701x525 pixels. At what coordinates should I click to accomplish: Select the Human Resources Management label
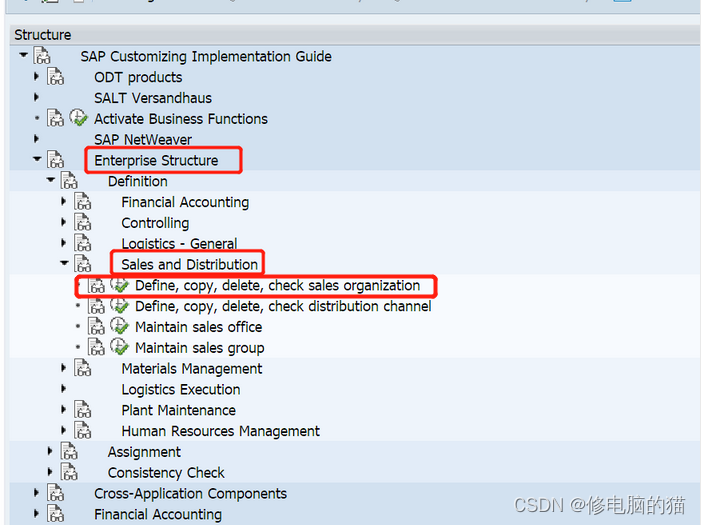click(x=220, y=431)
